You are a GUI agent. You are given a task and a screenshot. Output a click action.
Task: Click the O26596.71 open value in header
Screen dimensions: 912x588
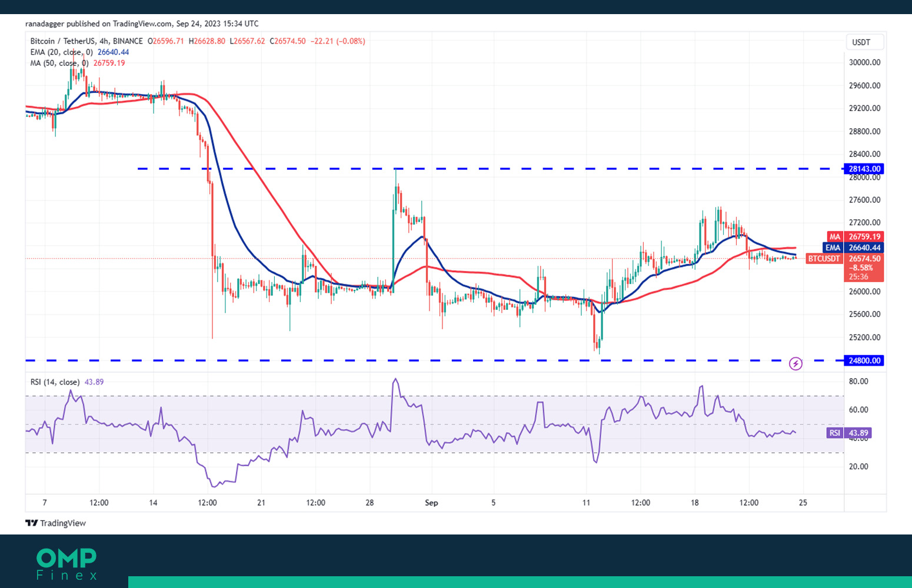pyautogui.click(x=166, y=41)
